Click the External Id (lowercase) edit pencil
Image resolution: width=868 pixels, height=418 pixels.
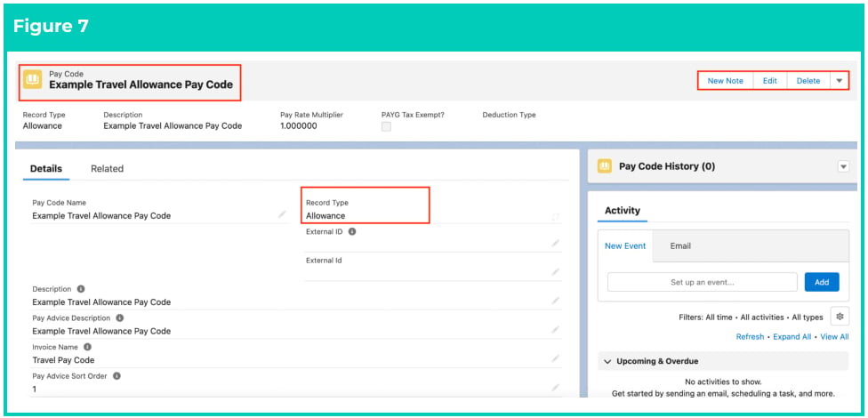[x=555, y=272]
